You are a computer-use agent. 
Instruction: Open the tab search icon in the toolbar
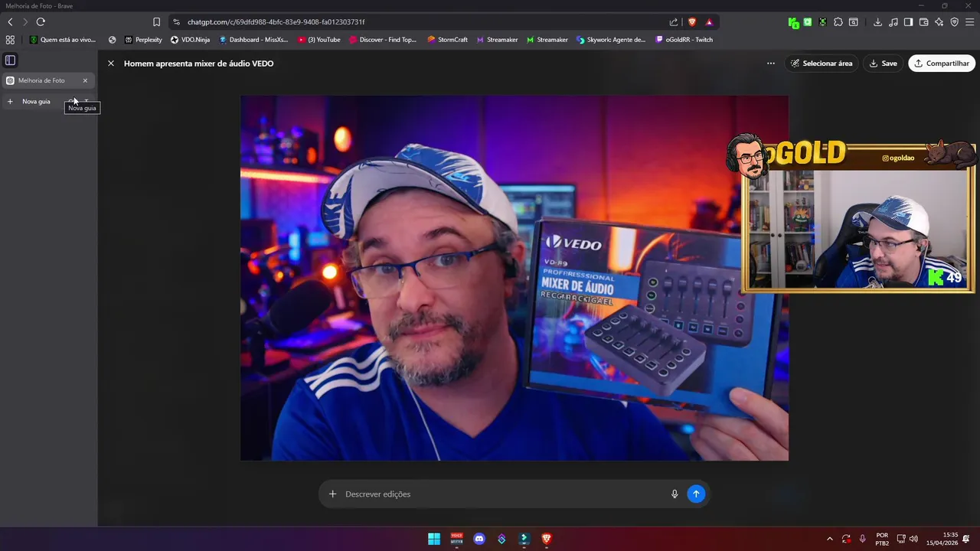coord(853,22)
